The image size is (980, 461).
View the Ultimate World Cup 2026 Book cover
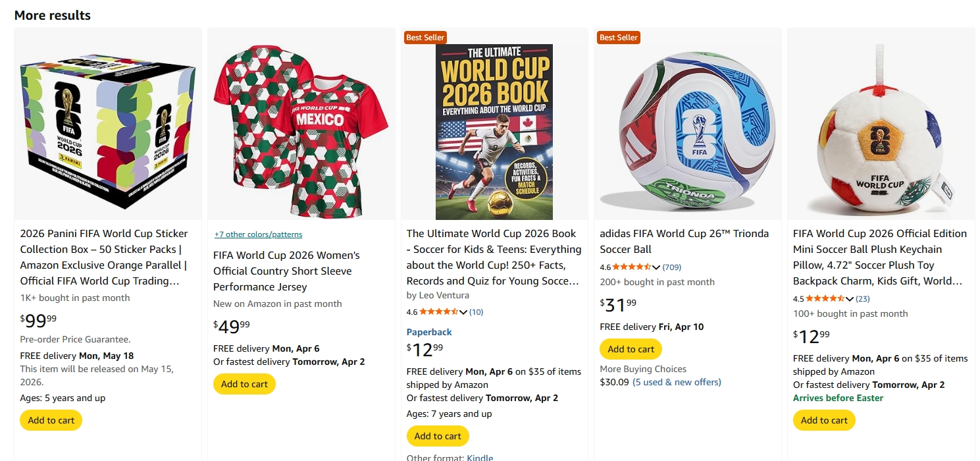click(x=494, y=132)
